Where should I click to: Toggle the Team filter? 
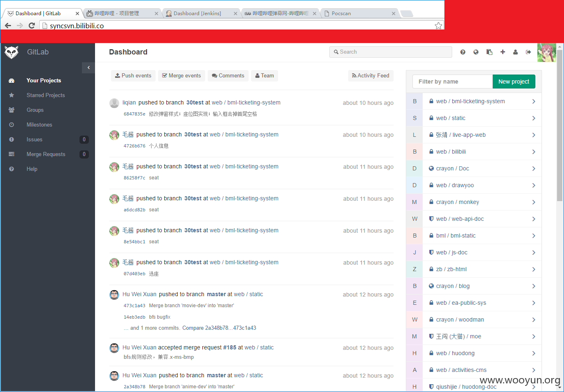click(264, 76)
